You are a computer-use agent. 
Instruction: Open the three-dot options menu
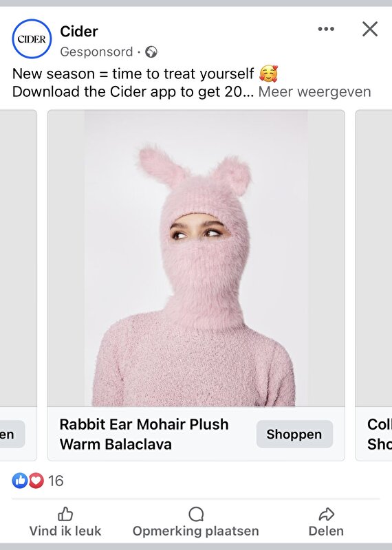coord(326,29)
